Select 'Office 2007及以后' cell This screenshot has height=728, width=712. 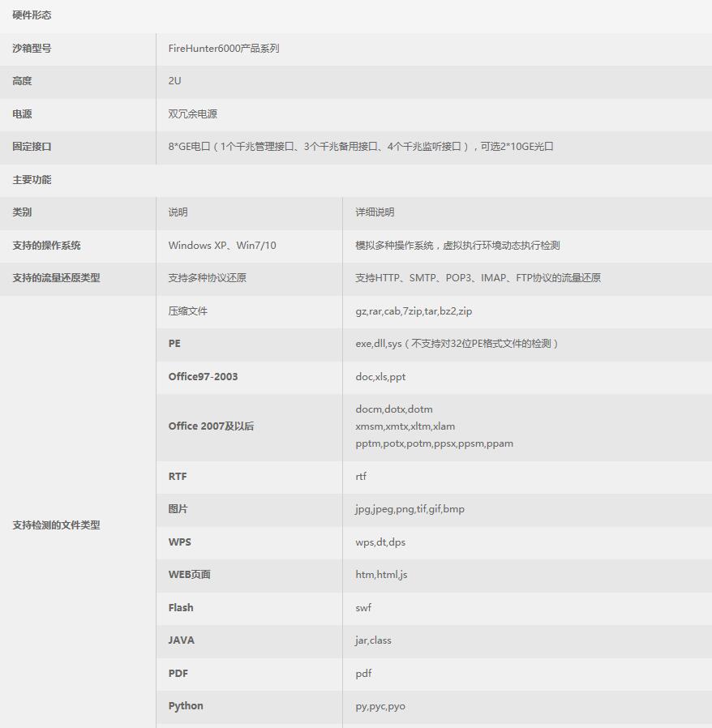211,426
